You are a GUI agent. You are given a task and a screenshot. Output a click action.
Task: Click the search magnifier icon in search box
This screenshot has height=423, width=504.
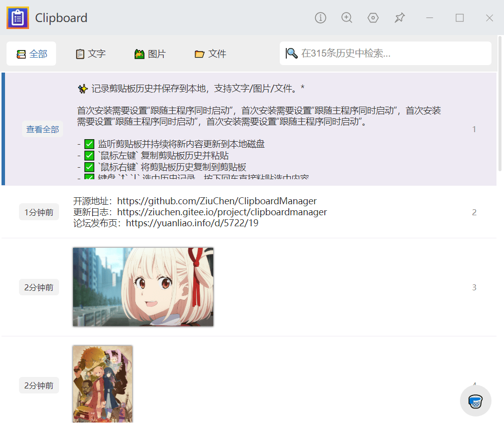click(x=292, y=53)
